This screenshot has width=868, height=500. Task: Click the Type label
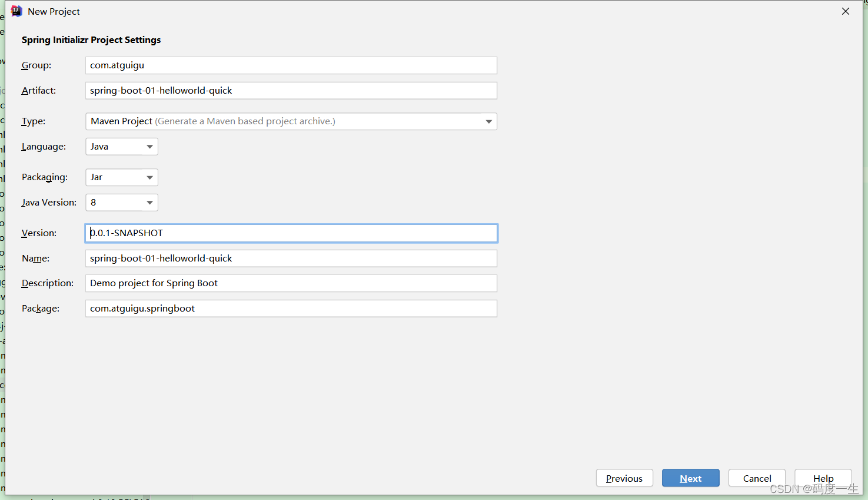coord(34,121)
